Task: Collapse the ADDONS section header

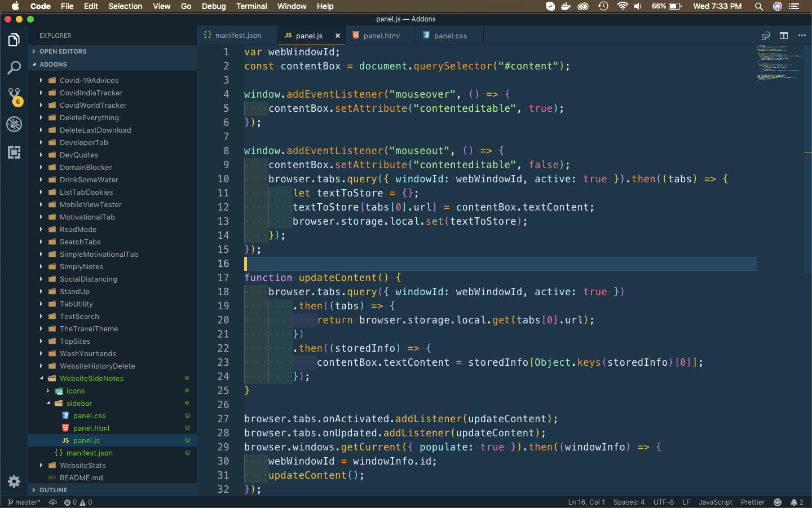Action: 113,64
